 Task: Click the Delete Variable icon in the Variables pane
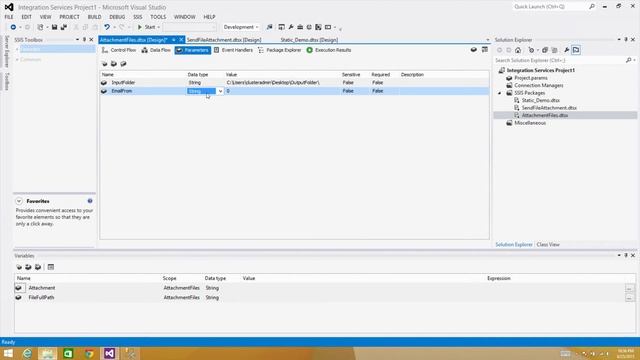click(x=38, y=267)
